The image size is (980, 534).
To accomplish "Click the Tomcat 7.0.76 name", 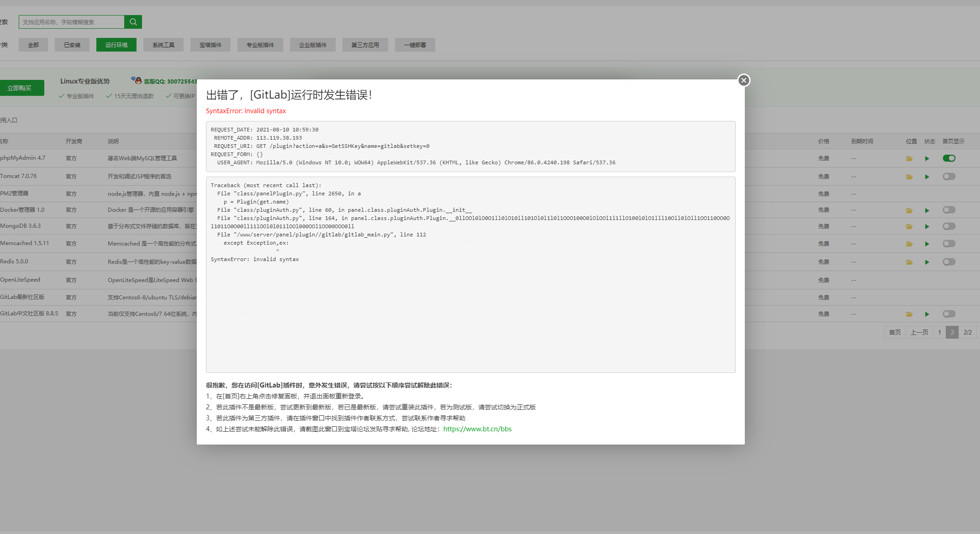I will 18,176.
